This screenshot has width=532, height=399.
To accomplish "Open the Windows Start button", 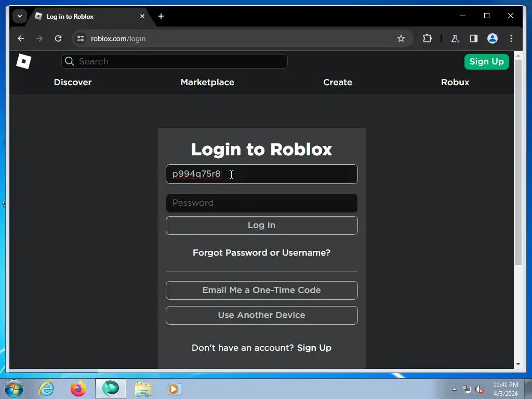I will pos(14,389).
